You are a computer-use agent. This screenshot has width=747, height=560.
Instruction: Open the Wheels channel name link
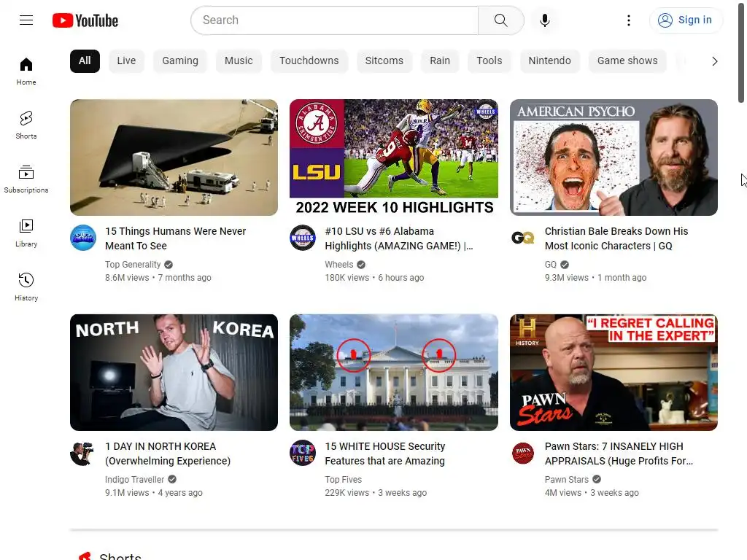coord(339,264)
